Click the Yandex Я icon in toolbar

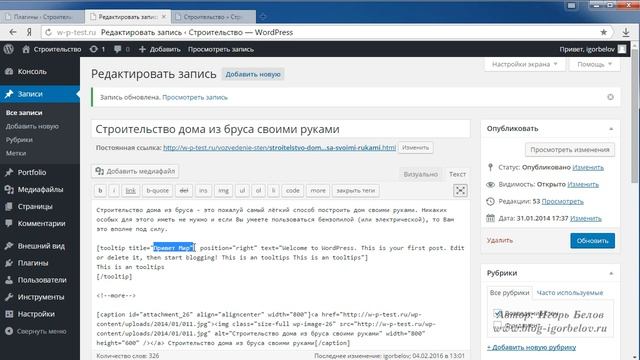point(29,32)
